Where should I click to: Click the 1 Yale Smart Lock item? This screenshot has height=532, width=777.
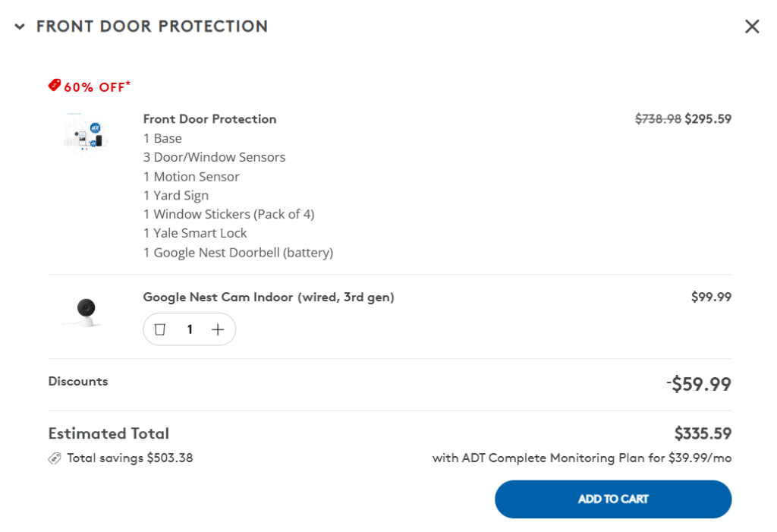195,234
